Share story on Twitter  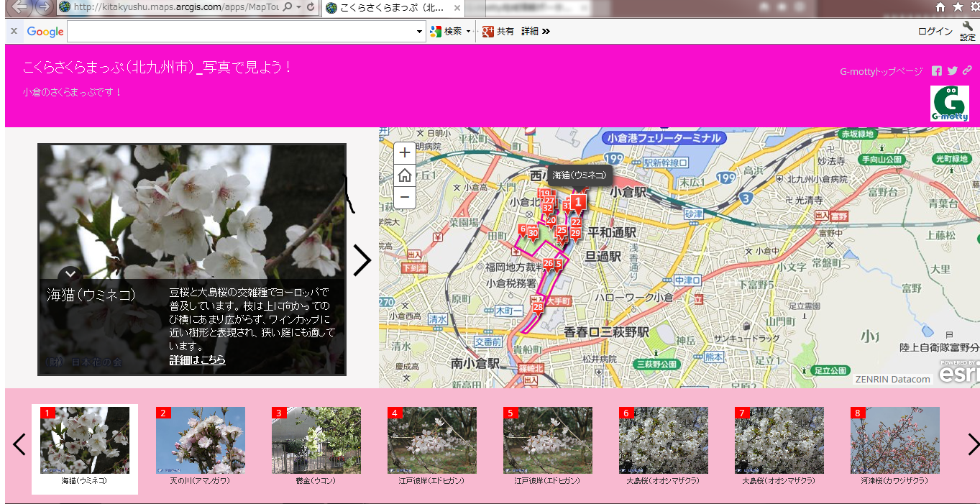(x=953, y=70)
